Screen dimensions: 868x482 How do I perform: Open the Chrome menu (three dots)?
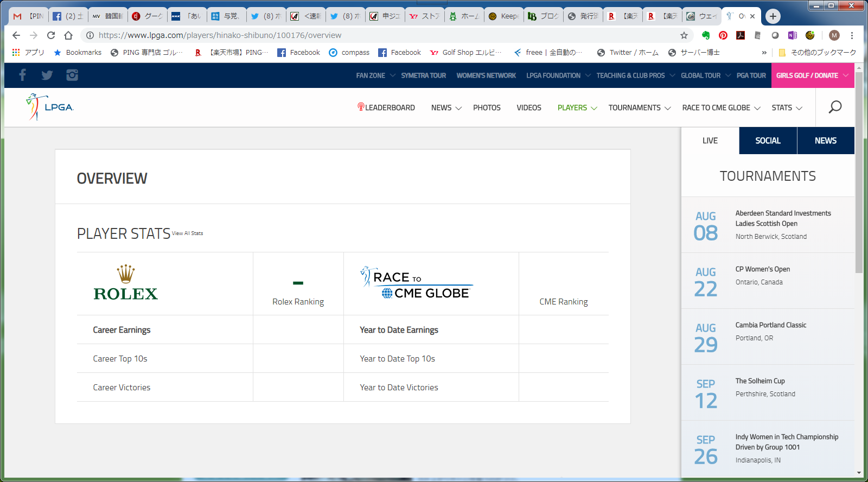(852, 35)
